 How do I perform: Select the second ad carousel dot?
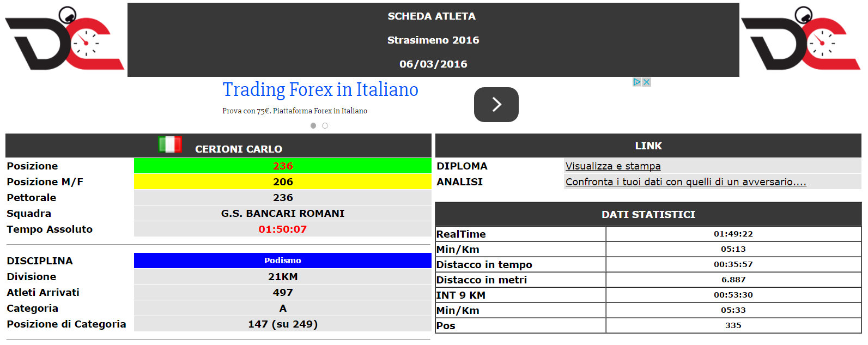point(325,126)
